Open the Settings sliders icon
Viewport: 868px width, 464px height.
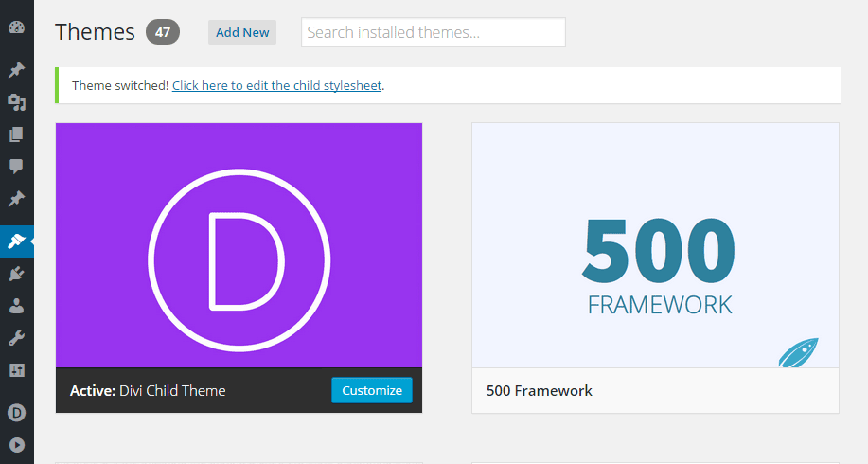(17, 370)
